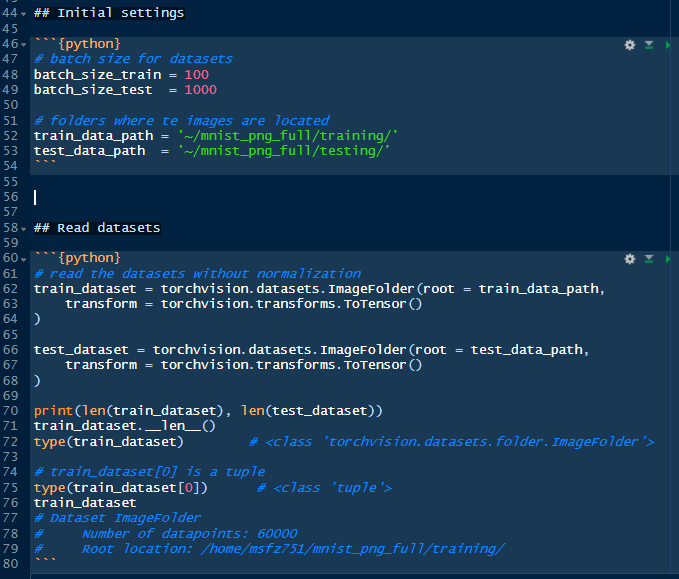The width and height of the screenshot is (679, 579).
Task: Collapse the Read datasets section at line 58
Action: [x=24, y=228]
